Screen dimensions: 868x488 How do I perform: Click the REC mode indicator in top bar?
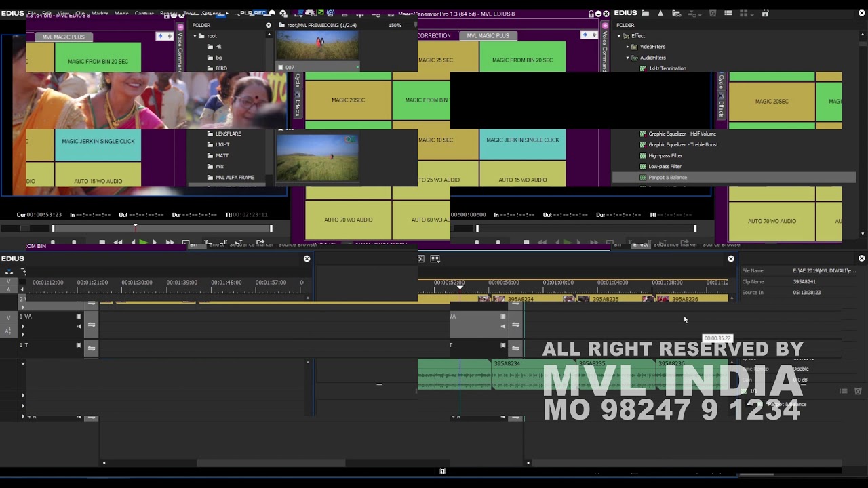[260, 13]
